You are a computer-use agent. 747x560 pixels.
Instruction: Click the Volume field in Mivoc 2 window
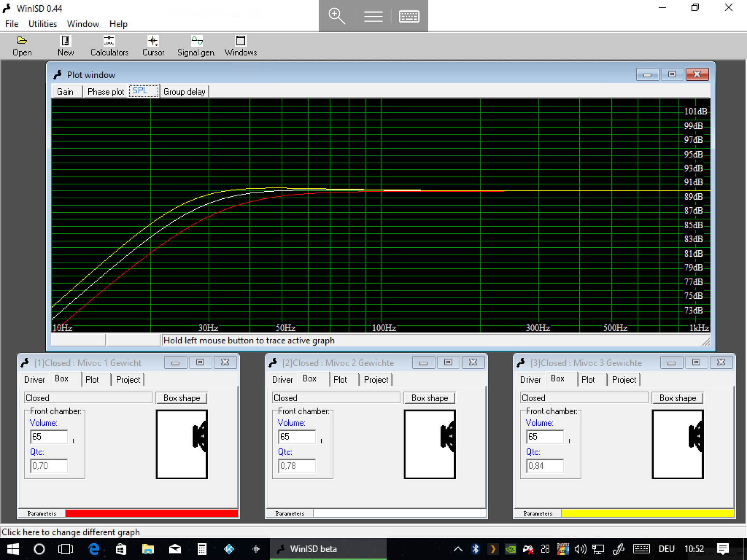click(x=296, y=437)
